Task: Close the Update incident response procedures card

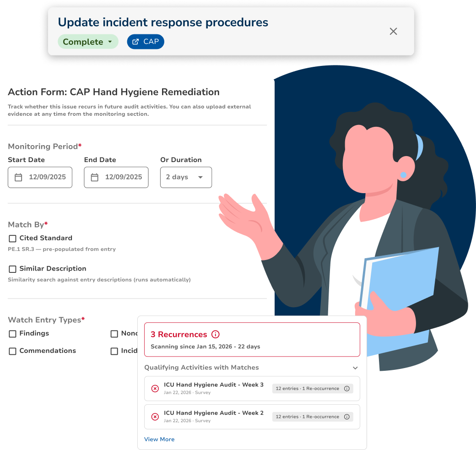Action: 393,31
